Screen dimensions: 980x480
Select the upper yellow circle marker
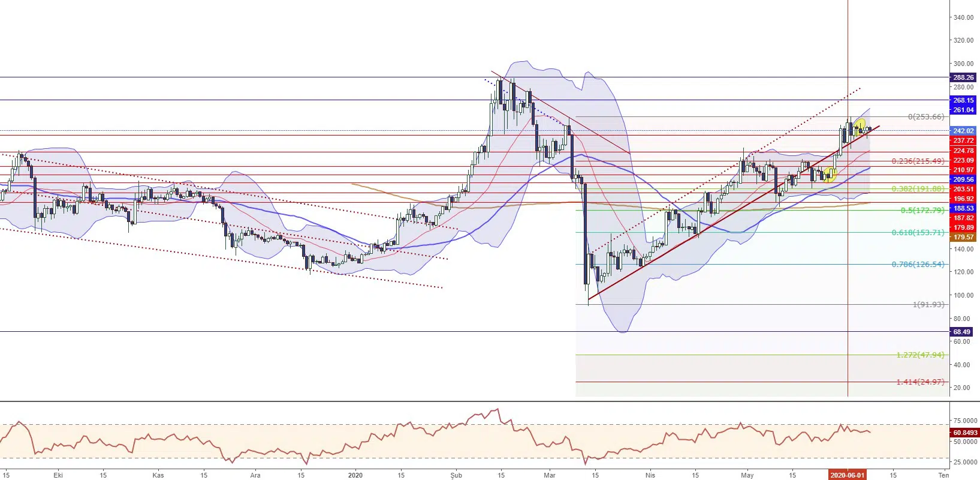860,125
